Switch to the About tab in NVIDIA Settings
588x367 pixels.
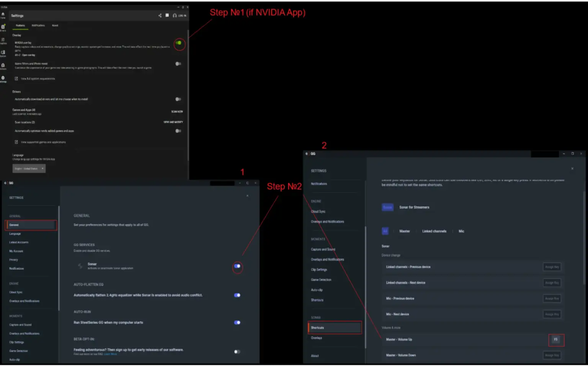click(55, 25)
